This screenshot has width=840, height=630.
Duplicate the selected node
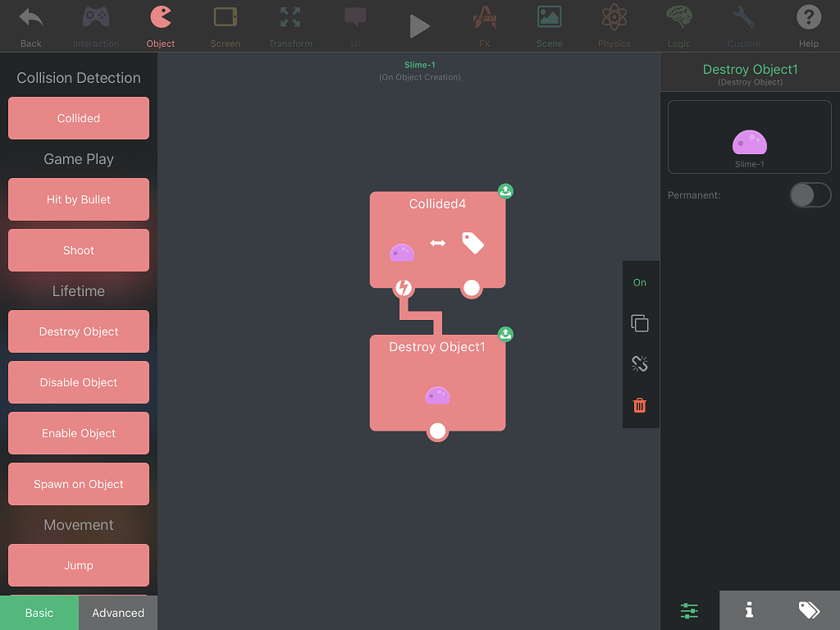click(640, 323)
